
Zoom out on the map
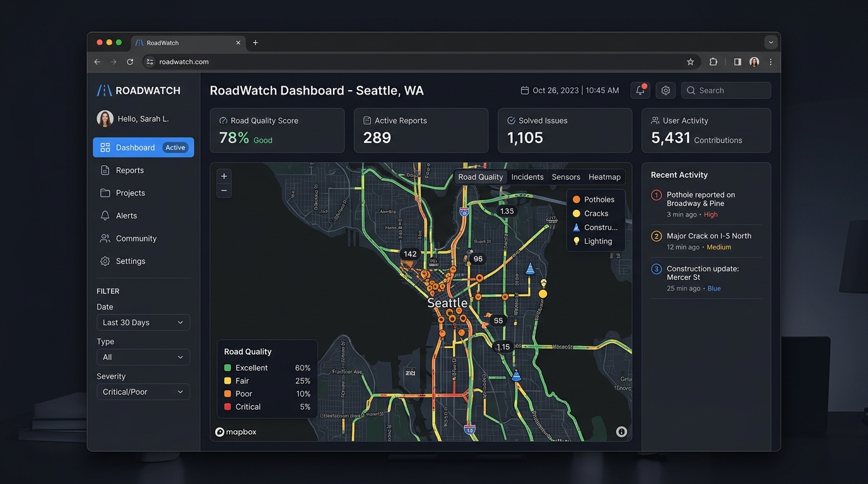(224, 191)
